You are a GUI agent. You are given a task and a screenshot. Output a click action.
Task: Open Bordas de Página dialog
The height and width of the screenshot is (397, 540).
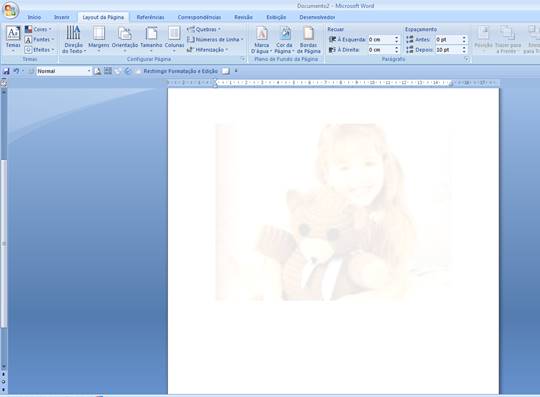309,40
